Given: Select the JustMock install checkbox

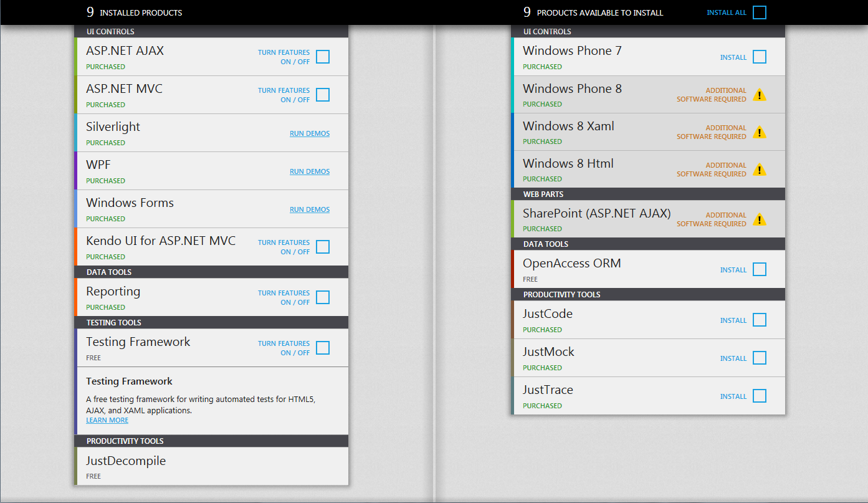Looking at the screenshot, I should coord(760,358).
